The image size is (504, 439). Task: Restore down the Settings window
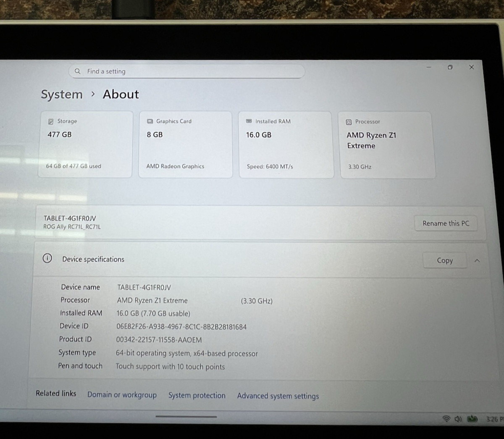click(x=450, y=67)
